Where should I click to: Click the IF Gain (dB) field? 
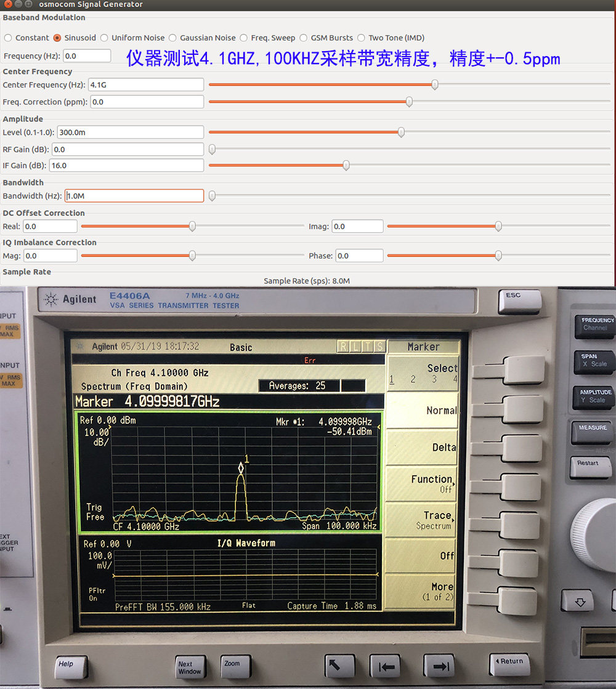127,166
